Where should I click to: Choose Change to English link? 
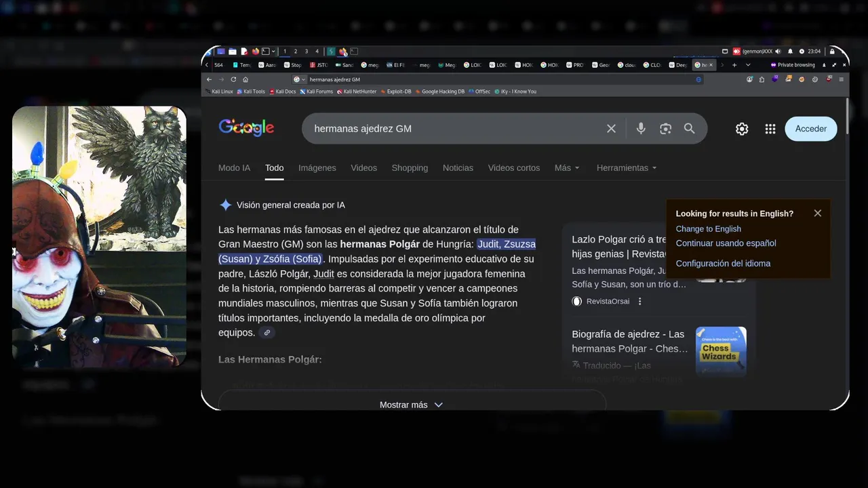tap(708, 229)
